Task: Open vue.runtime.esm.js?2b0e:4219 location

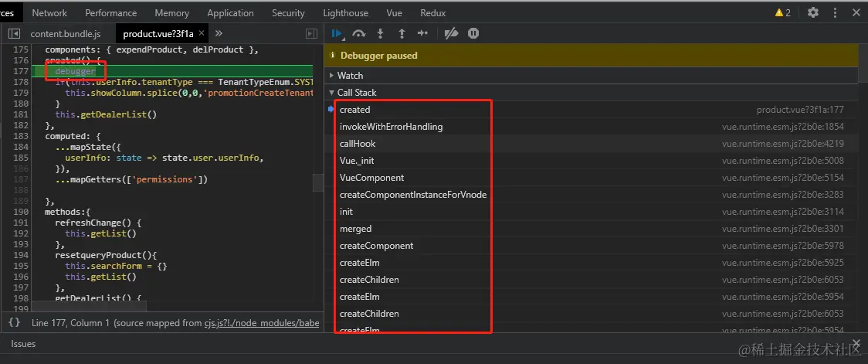Action: click(x=783, y=144)
